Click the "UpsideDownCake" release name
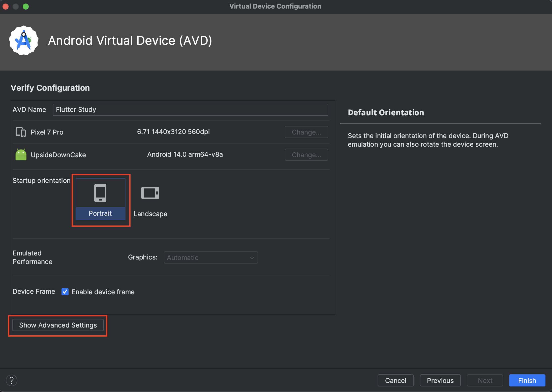 point(58,155)
